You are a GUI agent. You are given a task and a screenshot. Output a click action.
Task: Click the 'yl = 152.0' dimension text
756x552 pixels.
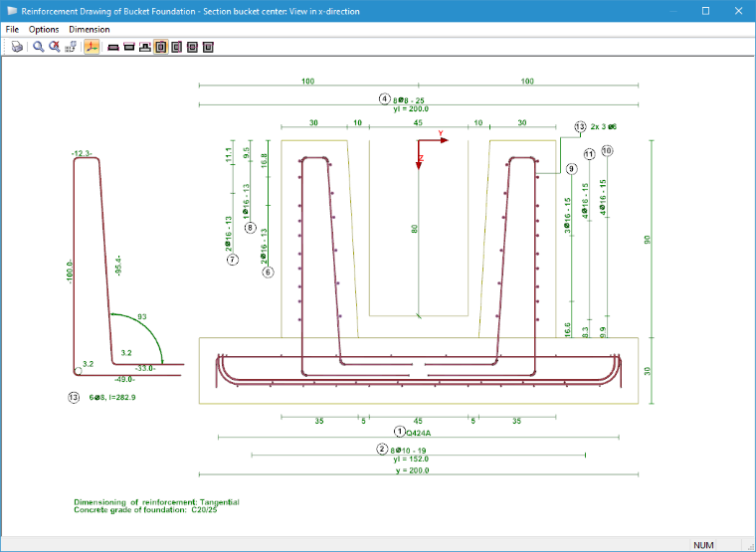[x=411, y=459]
